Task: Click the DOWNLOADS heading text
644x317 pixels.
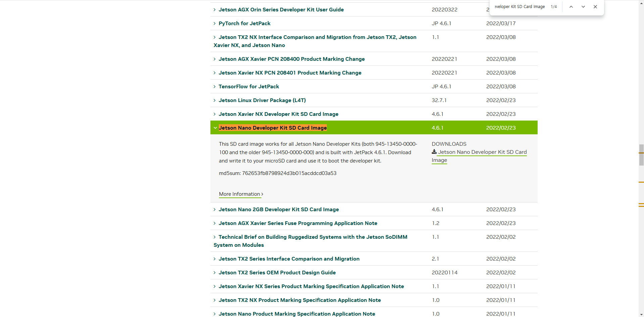Action: pos(449,144)
